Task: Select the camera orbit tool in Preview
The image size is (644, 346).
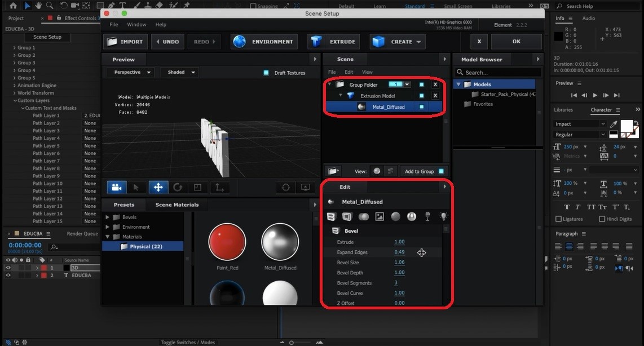Action: click(x=117, y=187)
